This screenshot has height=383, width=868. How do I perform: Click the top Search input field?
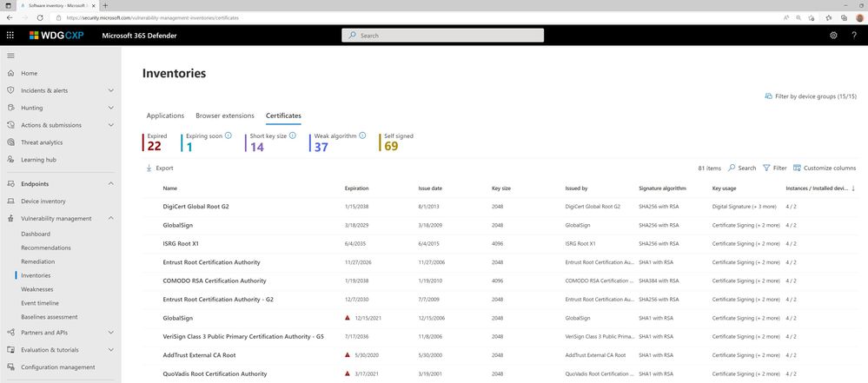click(x=442, y=36)
